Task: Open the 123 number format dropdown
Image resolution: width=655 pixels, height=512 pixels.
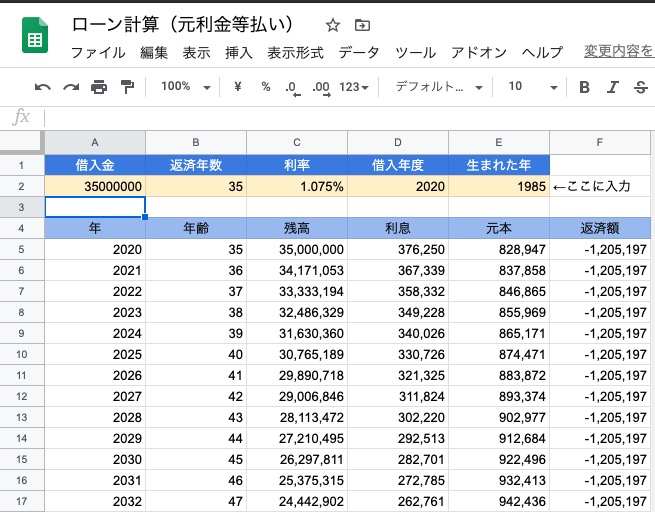Action: tap(354, 87)
